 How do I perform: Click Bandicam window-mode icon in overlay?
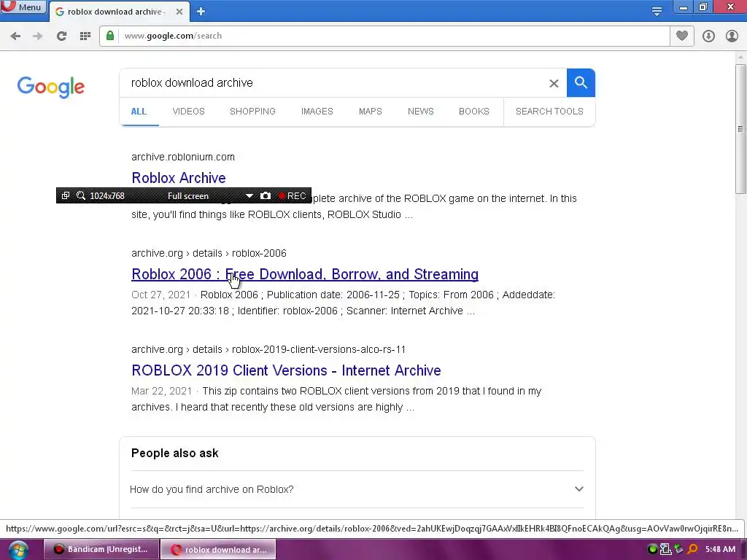(x=66, y=195)
